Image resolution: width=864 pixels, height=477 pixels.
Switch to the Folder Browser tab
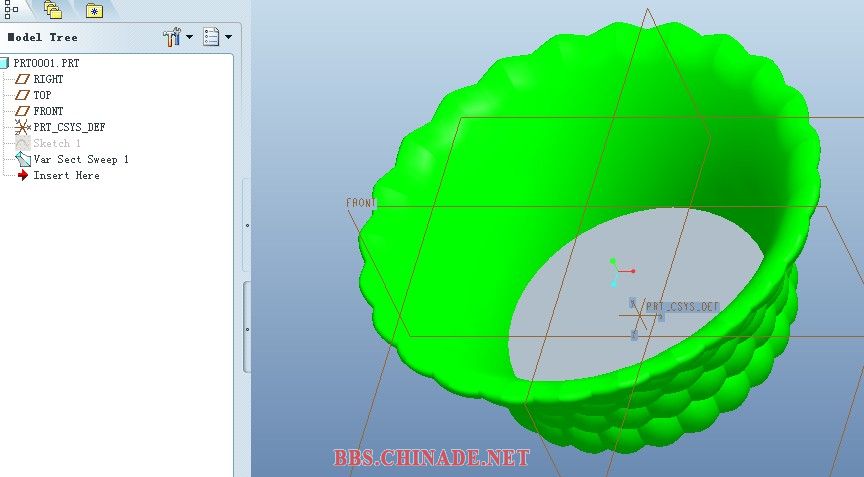click(51, 10)
